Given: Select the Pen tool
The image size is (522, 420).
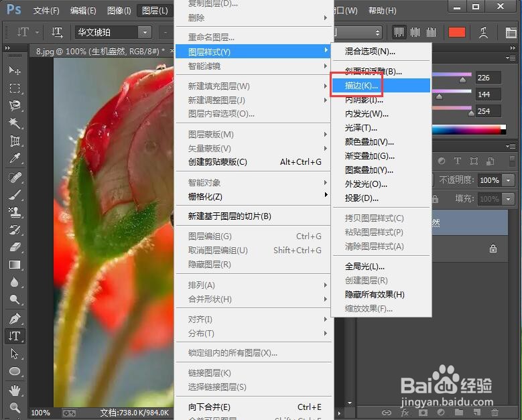Looking at the screenshot, I should [15, 318].
